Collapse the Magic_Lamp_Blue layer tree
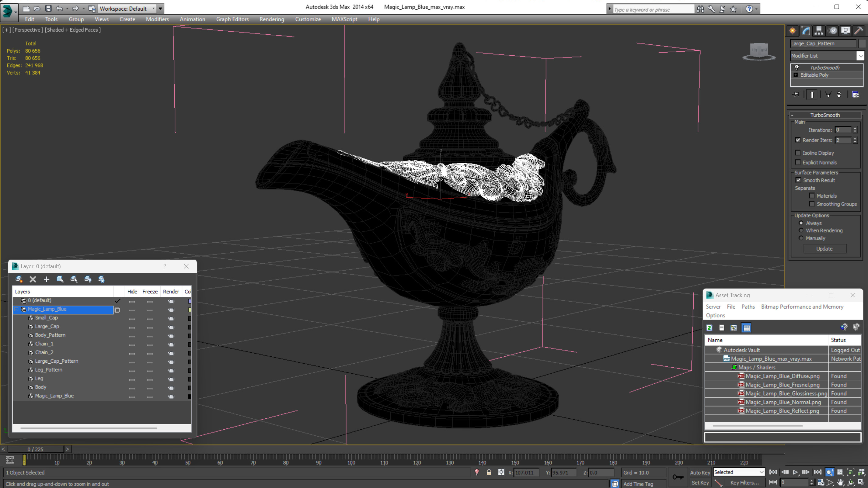868x488 pixels. (x=16, y=309)
